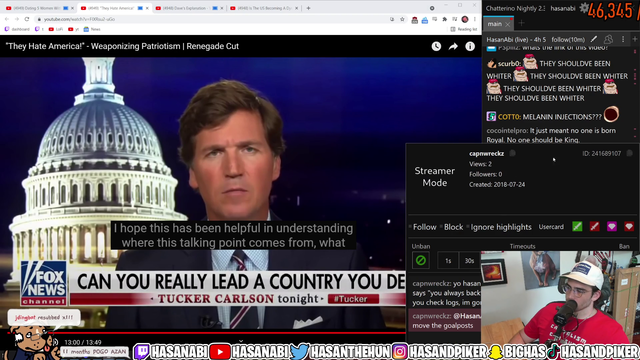Click COTT0 username in chat
This screenshot has height=360, width=640.
coord(509,117)
